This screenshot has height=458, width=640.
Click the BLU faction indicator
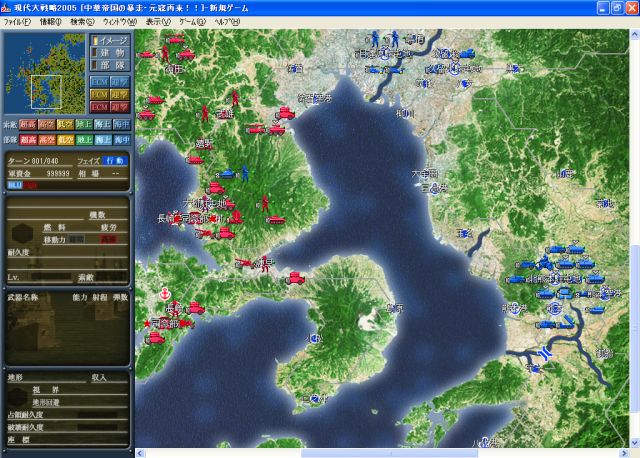pyautogui.click(x=15, y=185)
